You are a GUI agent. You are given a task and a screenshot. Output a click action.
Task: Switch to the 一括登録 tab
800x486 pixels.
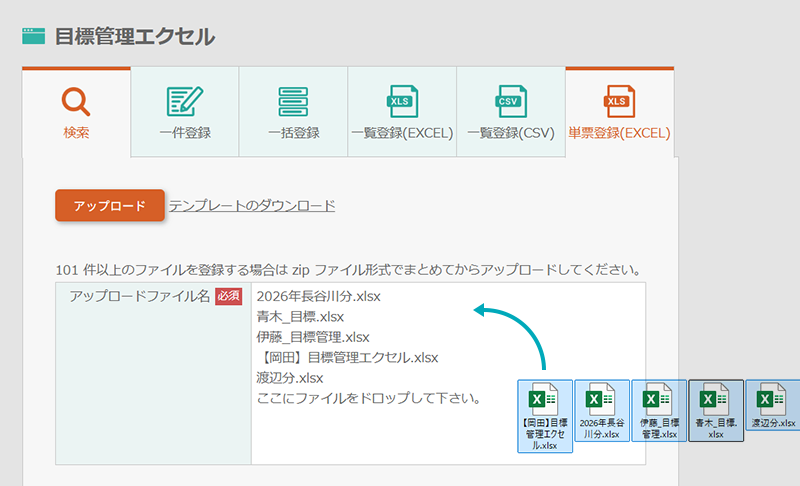tap(293, 112)
